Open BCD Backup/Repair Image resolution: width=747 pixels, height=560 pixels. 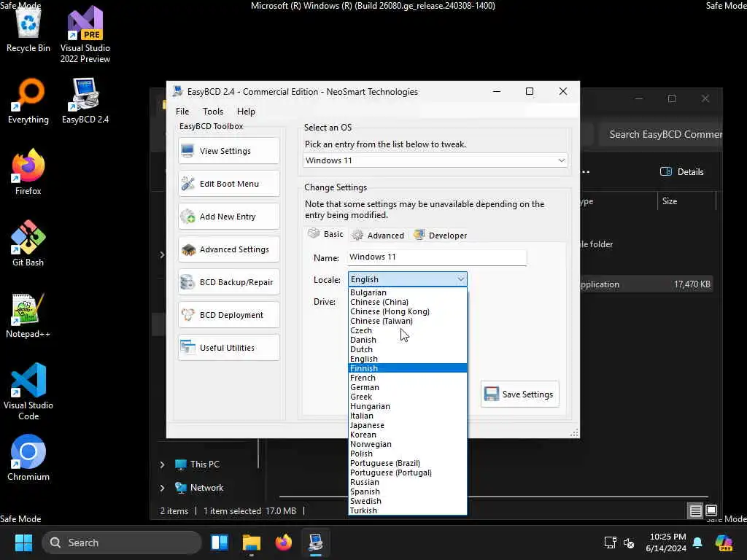229,282
